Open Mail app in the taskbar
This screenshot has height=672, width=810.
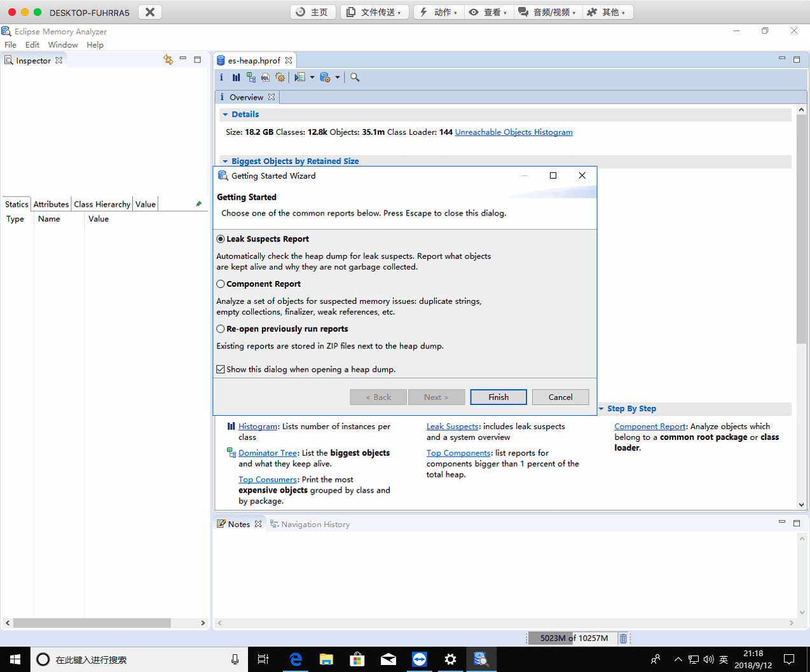pyautogui.click(x=388, y=659)
